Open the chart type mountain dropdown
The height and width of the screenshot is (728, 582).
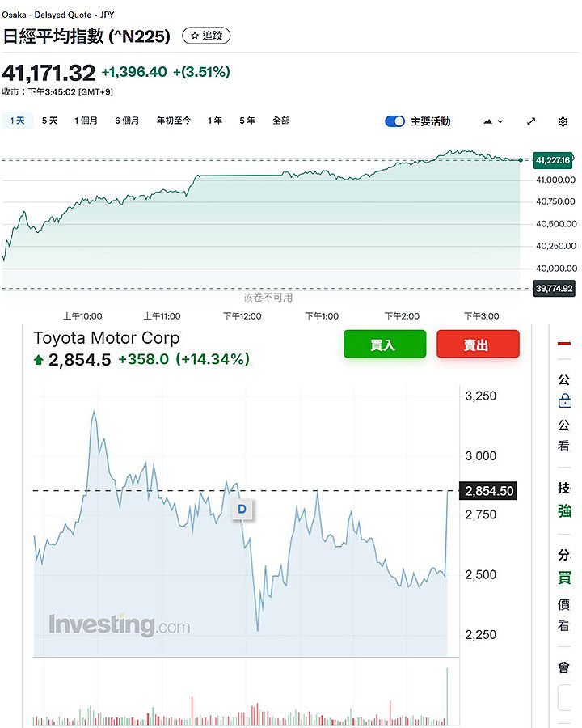click(493, 121)
